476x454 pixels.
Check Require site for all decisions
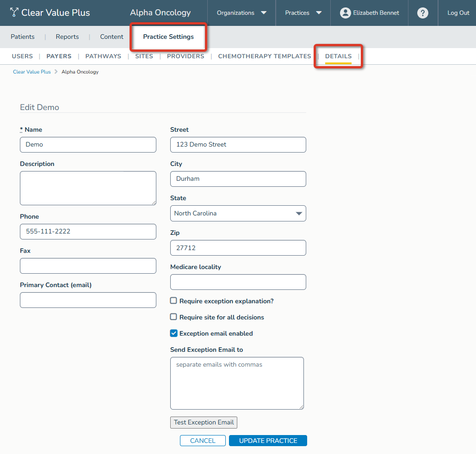(173, 317)
